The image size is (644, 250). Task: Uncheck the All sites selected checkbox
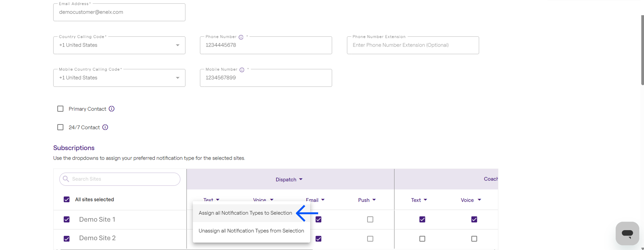click(x=66, y=199)
